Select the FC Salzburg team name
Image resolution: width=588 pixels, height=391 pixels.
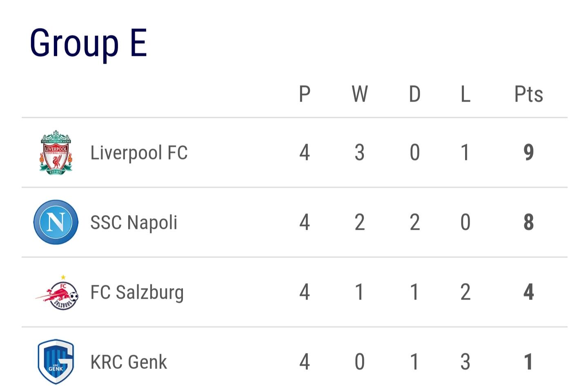tap(137, 293)
